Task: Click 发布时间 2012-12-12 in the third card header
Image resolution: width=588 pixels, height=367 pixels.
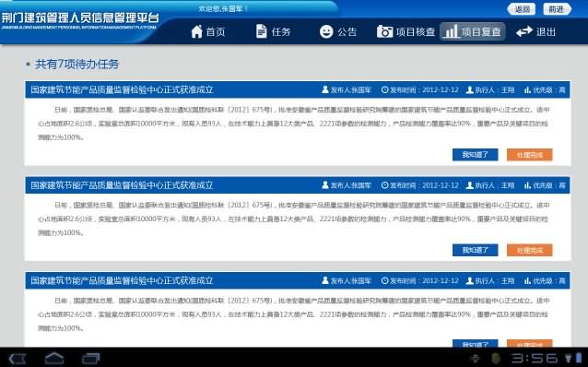Action: [x=419, y=280]
